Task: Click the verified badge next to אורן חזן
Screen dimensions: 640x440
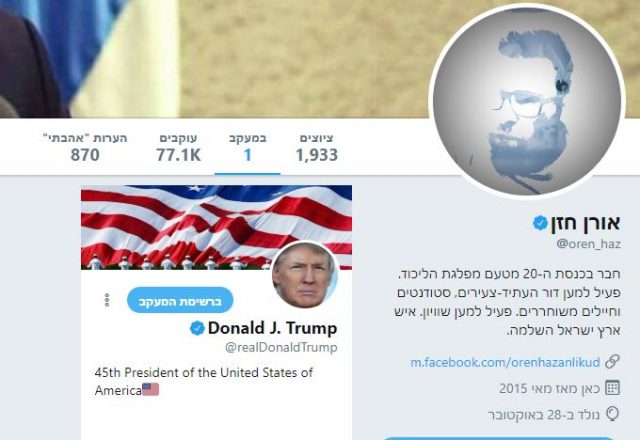Action: pos(540,223)
